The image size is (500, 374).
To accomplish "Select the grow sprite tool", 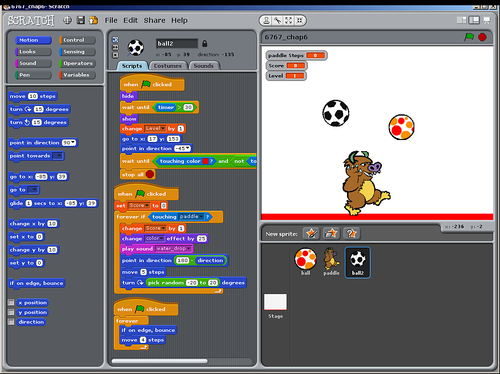I will pos(288,21).
